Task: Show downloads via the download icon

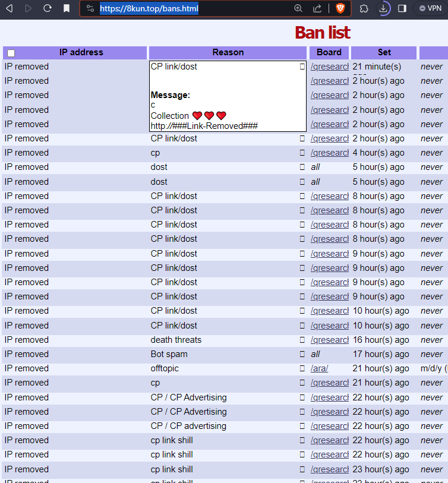Action: [x=383, y=8]
